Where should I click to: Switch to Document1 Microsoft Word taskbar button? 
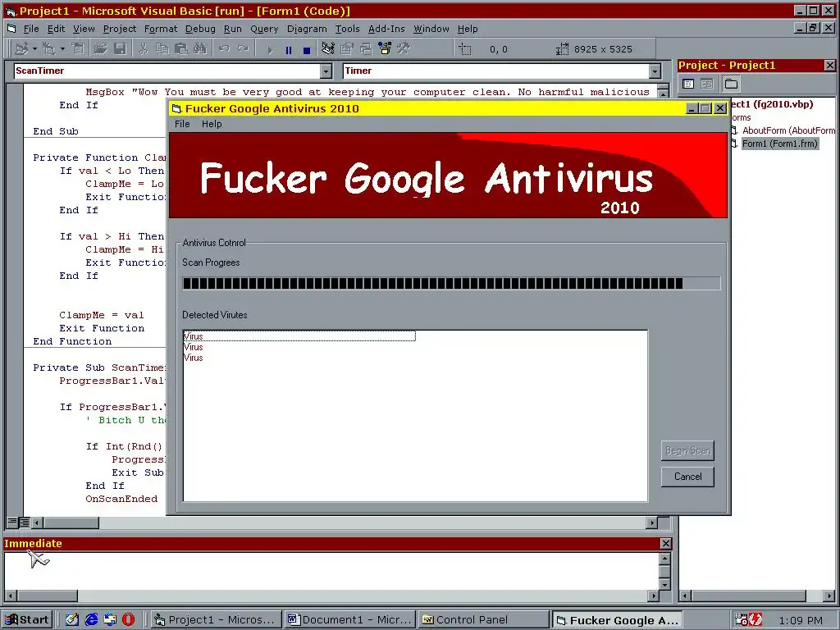(x=349, y=620)
